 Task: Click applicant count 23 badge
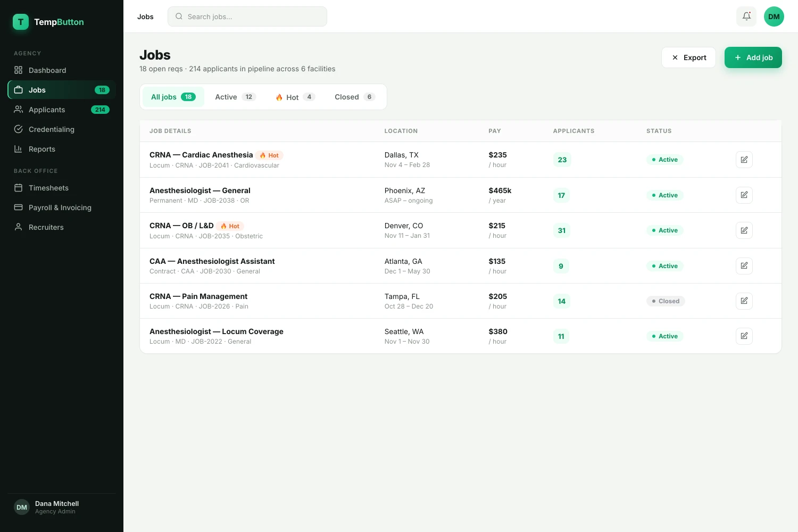pos(562,160)
